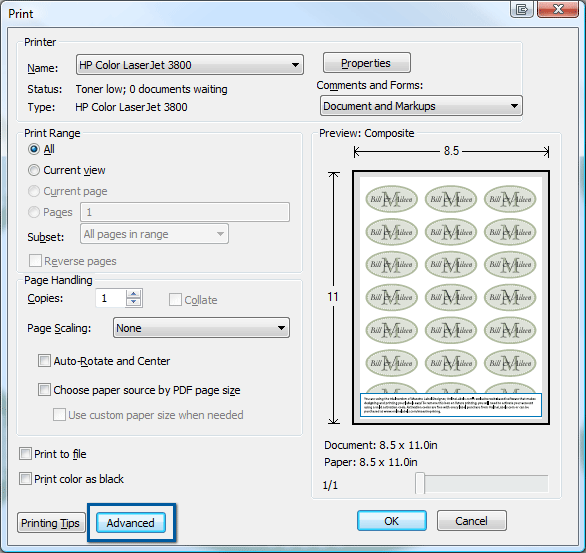Click the Pages range input field
Viewport: 586px width, 553px height.
pos(185,212)
